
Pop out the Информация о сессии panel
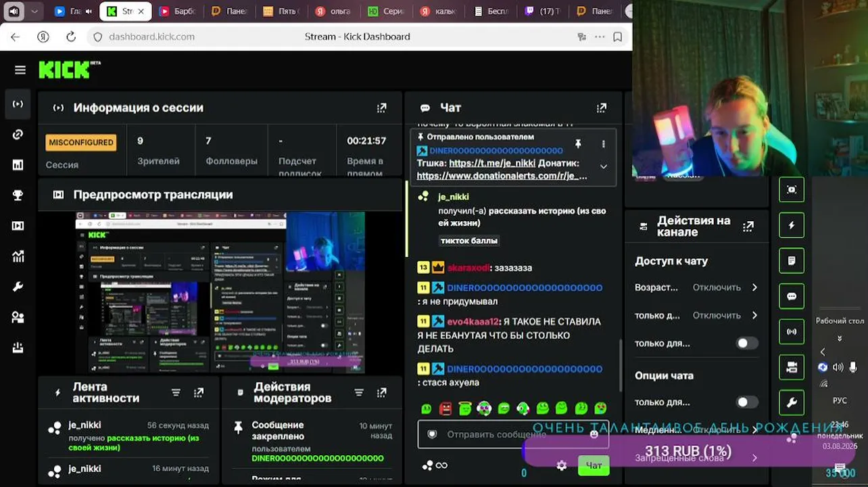[382, 108]
